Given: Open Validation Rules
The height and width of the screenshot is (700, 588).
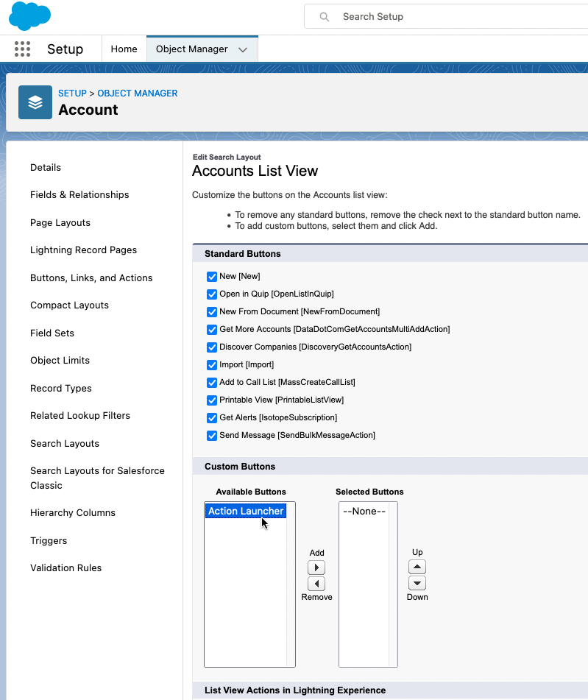Looking at the screenshot, I should (66, 568).
